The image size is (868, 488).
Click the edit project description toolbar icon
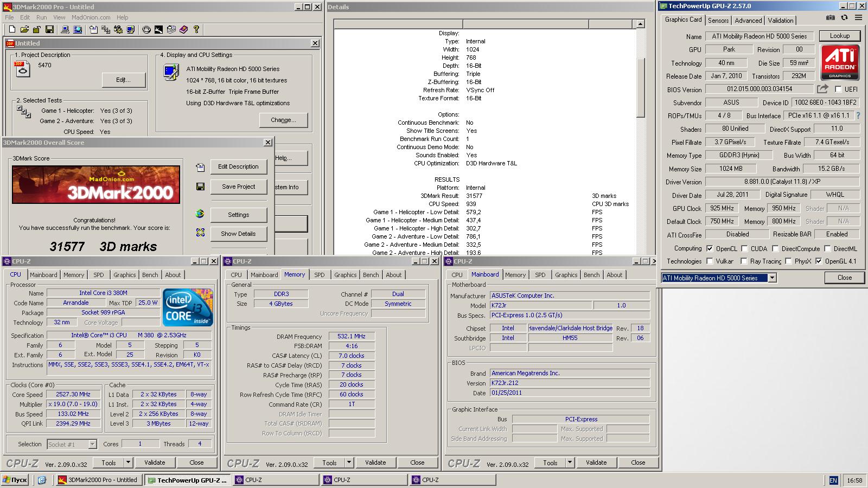(x=93, y=29)
